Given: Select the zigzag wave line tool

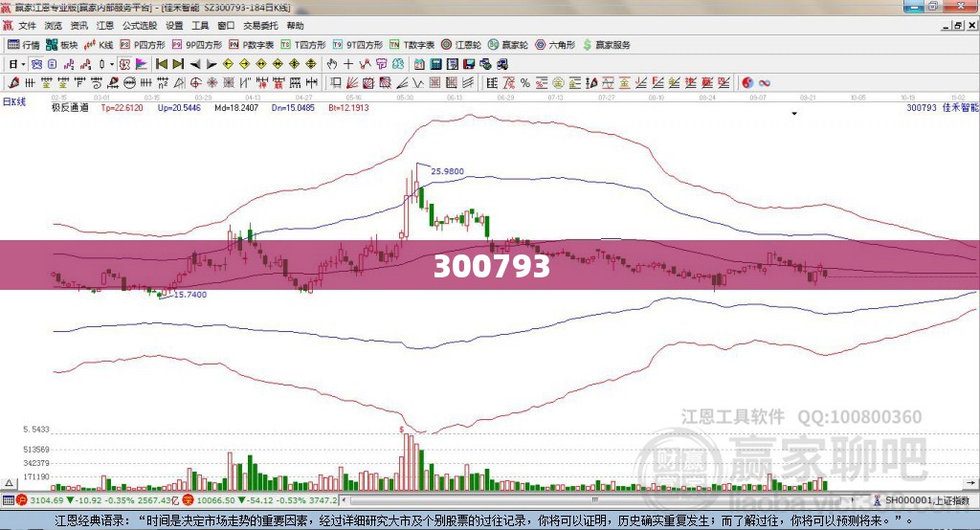Looking at the screenshot, I should click(418, 82).
